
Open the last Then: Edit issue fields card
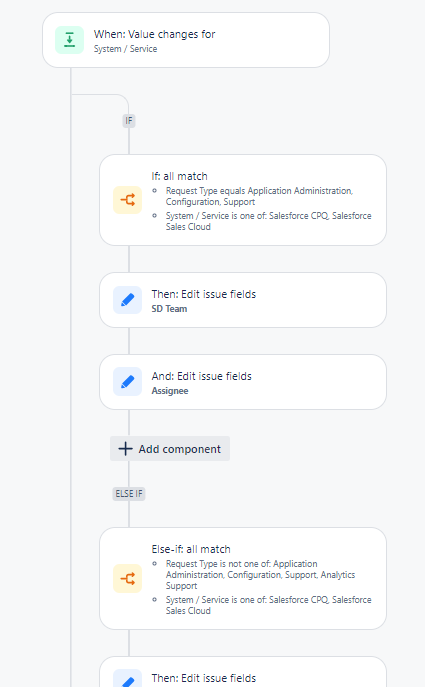coord(243,672)
